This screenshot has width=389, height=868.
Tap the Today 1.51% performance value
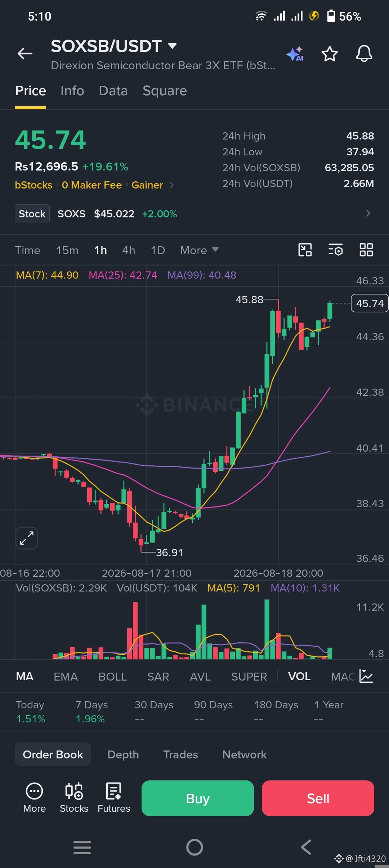[31, 719]
